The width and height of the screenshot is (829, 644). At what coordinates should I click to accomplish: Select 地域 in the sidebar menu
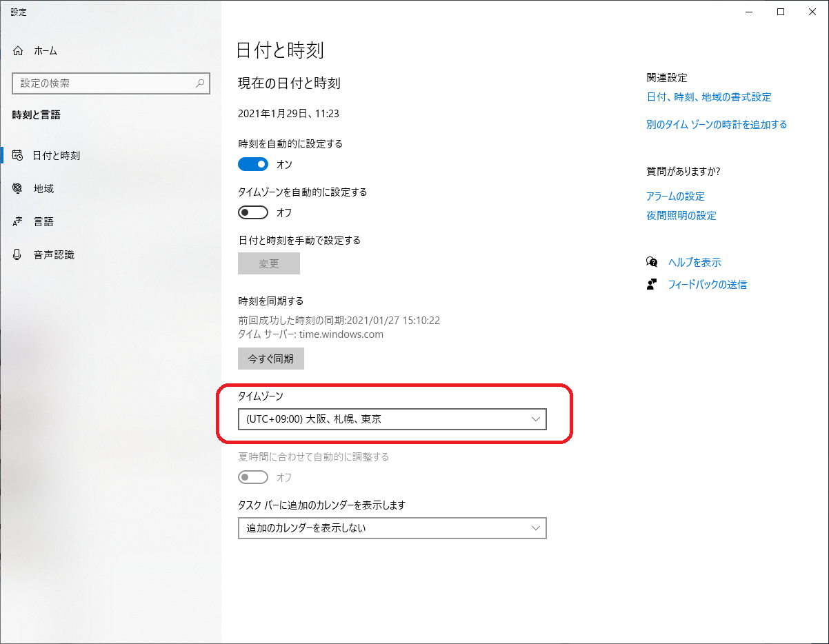pos(43,188)
